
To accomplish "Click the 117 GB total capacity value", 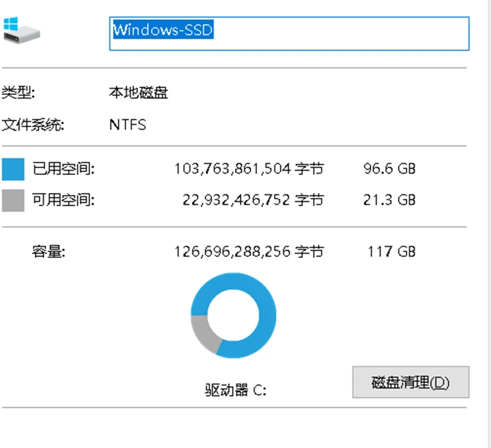I will [x=392, y=252].
